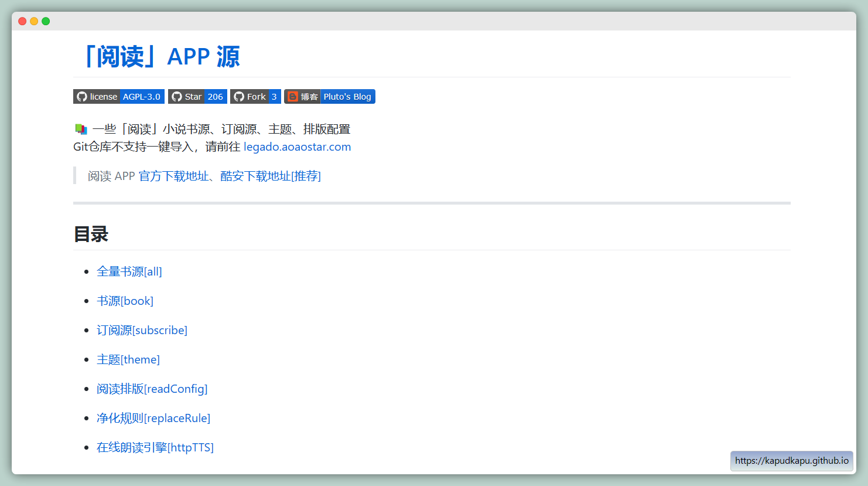868x486 pixels.
Task: Click the books emoji icon before description
Action: click(x=81, y=130)
